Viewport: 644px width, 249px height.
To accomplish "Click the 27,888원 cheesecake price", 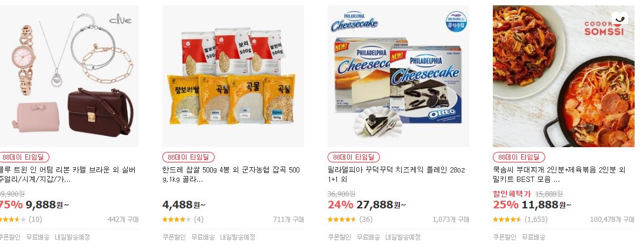I will pyautogui.click(x=382, y=205).
